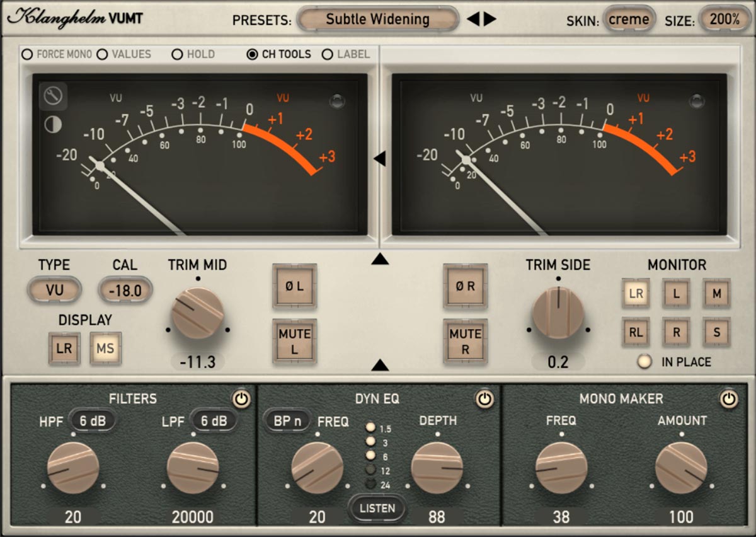Set MONITOR to S
756x537 pixels.
(716, 332)
